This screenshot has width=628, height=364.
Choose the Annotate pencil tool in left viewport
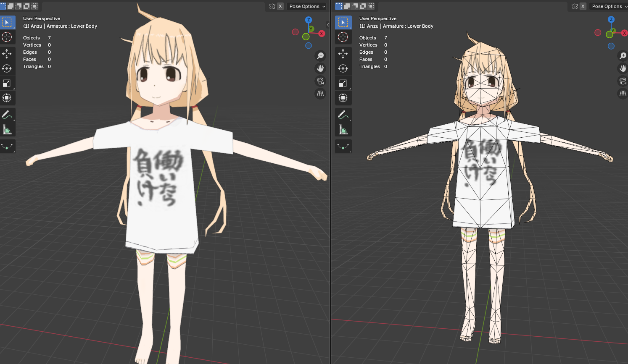click(x=7, y=114)
